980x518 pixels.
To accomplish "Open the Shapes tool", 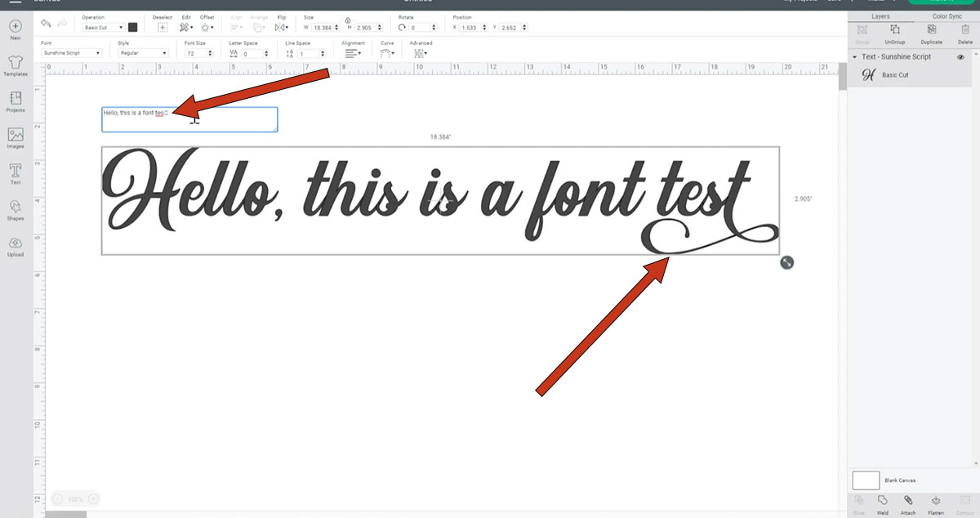I will point(15,209).
